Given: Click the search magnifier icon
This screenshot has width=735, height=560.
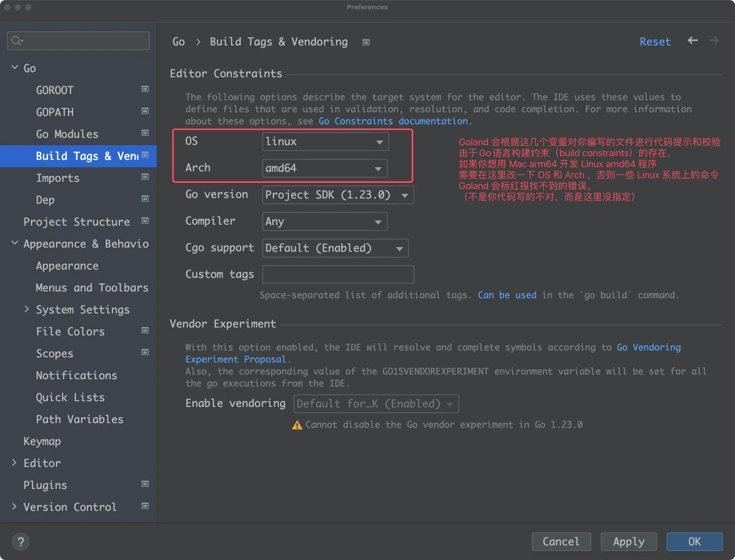Looking at the screenshot, I should click(17, 41).
